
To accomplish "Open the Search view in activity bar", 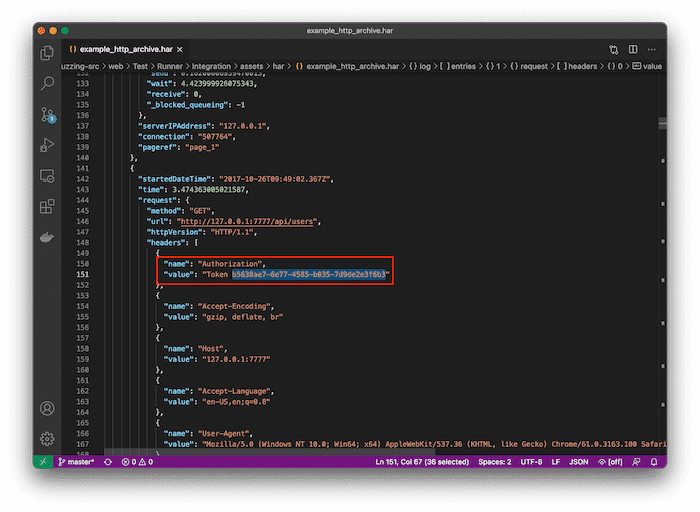I will [47, 83].
